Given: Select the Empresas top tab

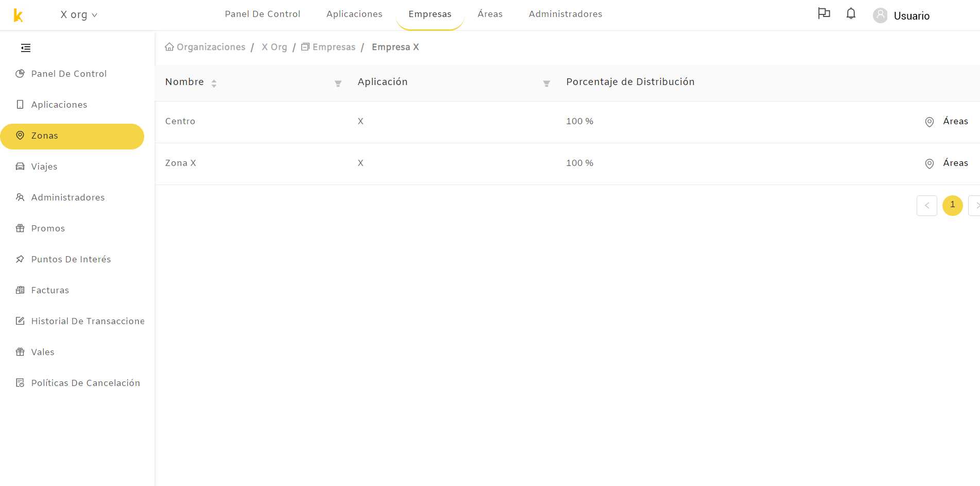Looking at the screenshot, I should point(430,14).
